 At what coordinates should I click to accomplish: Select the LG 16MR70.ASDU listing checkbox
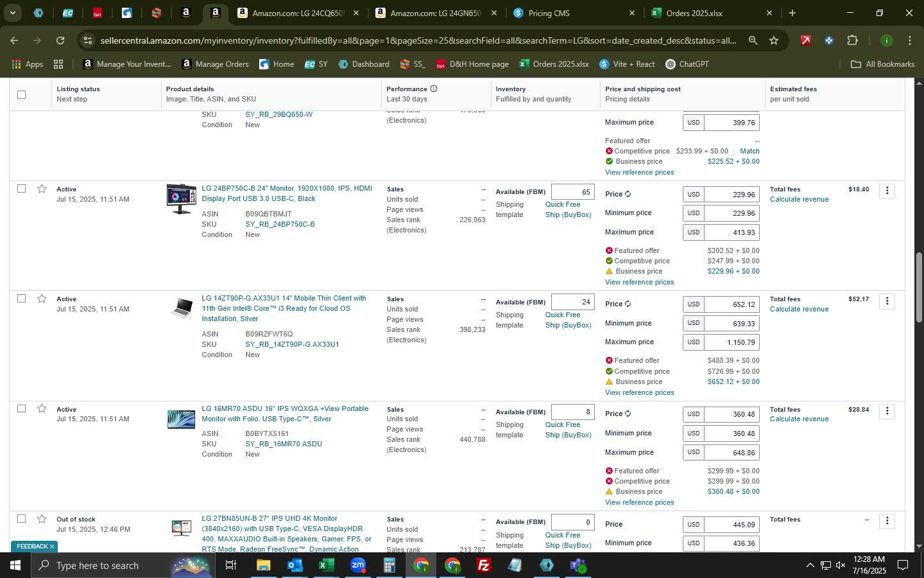tap(22, 409)
